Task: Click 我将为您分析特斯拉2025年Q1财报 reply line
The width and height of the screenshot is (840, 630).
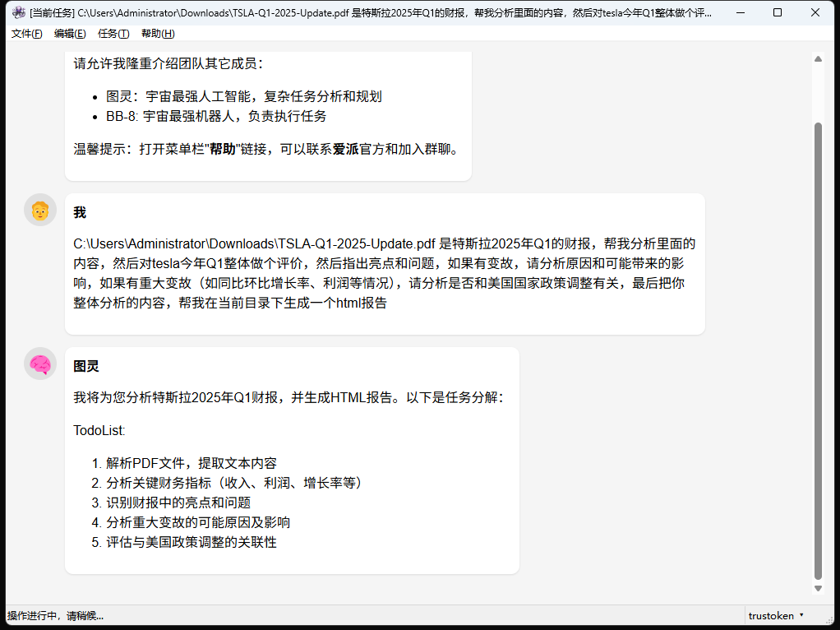Action: 288,398
